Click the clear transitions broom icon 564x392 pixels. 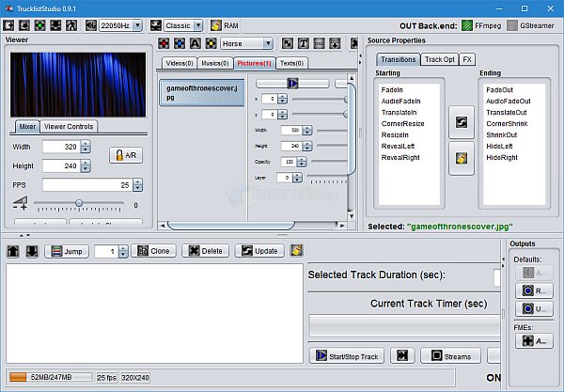click(x=461, y=157)
